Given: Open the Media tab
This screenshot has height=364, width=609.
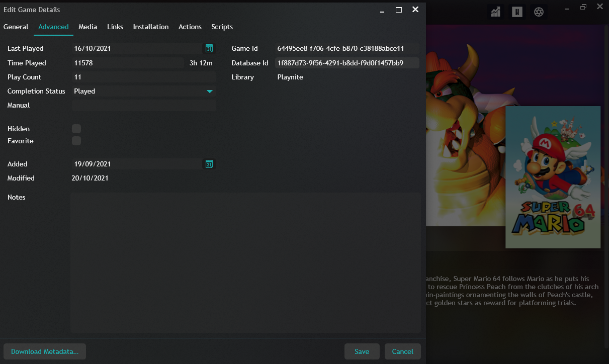Looking at the screenshot, I should click(x=88, y=27).
